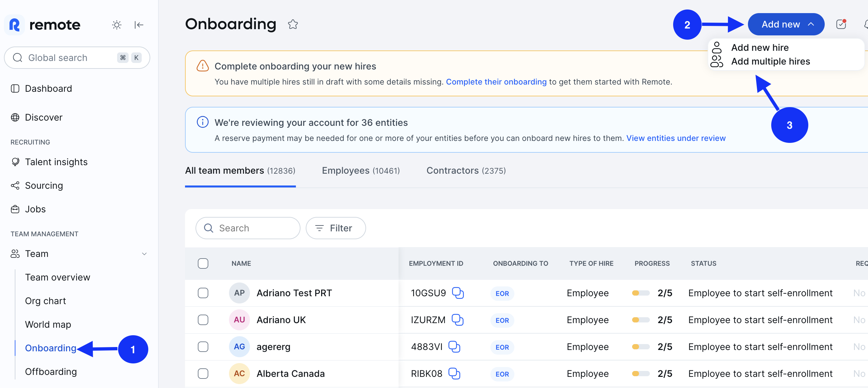This screenshot has height=388, width=868.
Task: Switch to the Contractors tab
Action: tap(466, 171)
